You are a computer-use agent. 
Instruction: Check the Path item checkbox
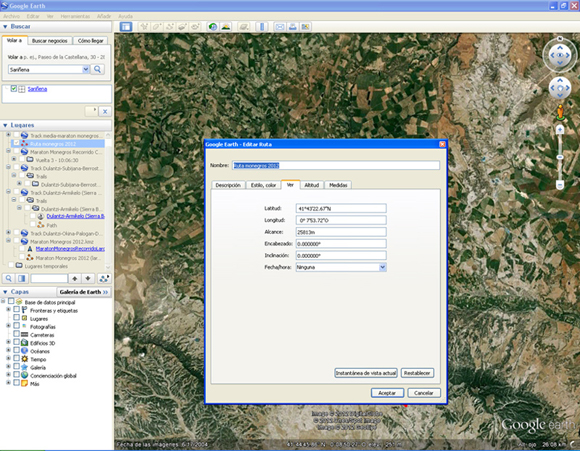[33, 225]
